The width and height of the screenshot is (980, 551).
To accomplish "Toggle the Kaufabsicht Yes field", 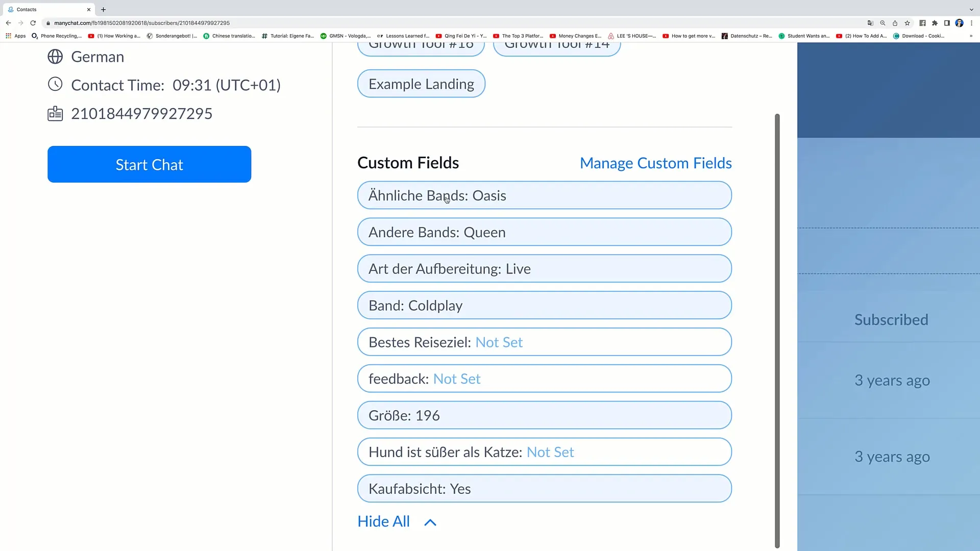I will [x=545, y=488].
